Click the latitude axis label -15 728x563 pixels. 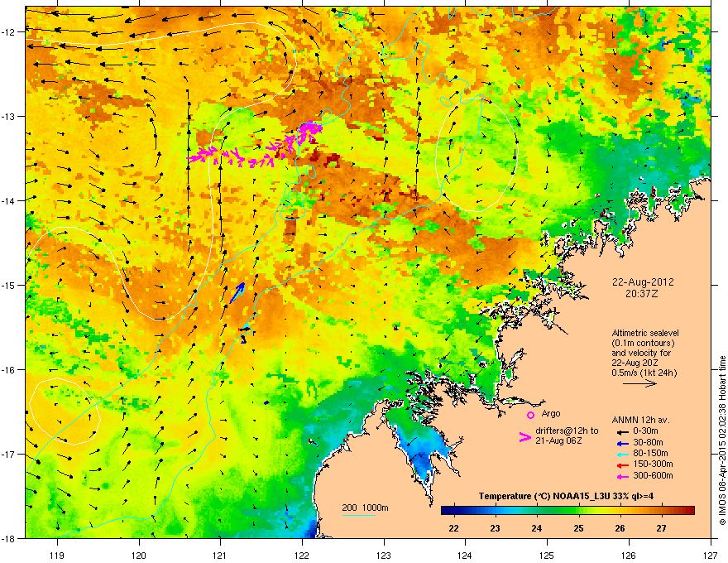[9, 285]
